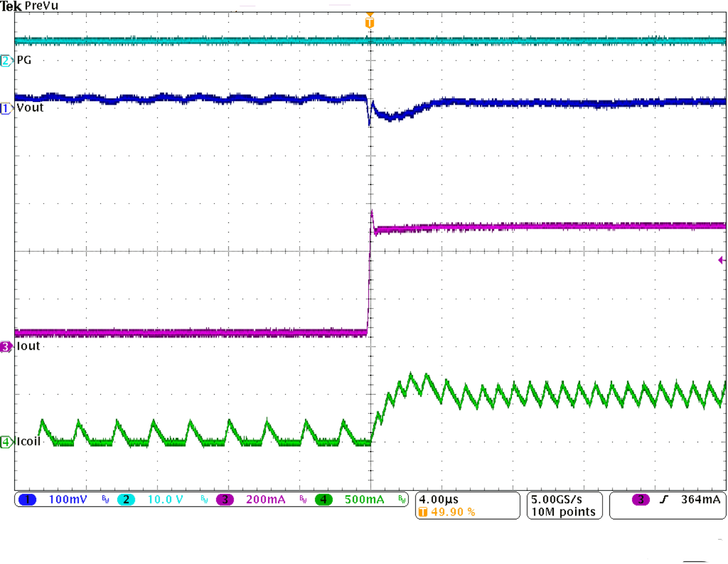Screen dimensions: 728x564
Task: Select the channel 3 Iout badge
Action: click(x=5, y=347)
